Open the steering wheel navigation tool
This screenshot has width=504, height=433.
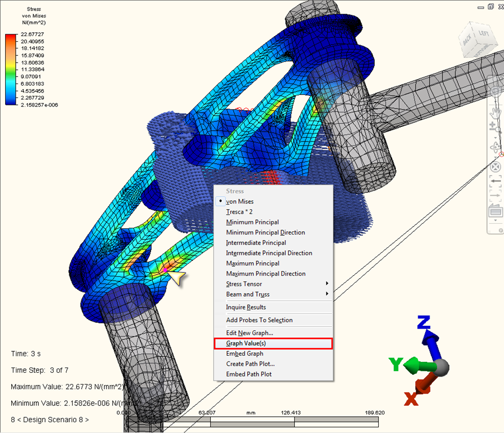(x=497, y=92)
